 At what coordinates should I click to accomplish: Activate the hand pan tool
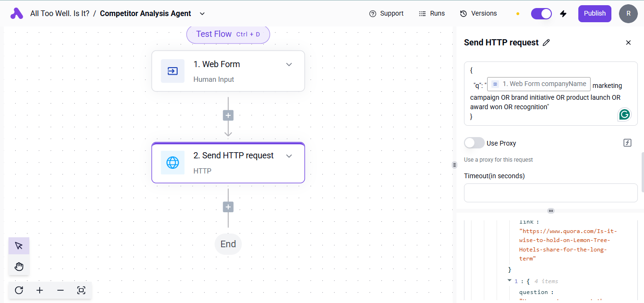pyautogui.click(x=19, y=267)
